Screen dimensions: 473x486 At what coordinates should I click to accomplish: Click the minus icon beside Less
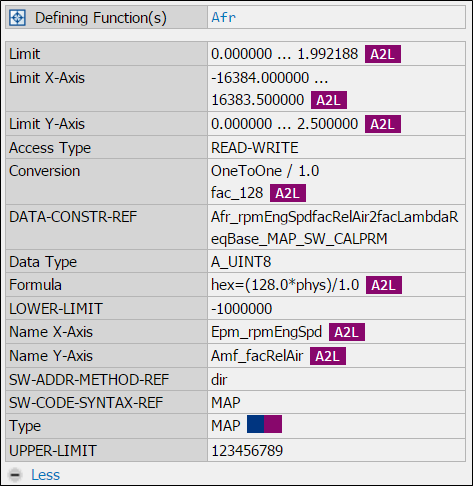click(15, 475)
